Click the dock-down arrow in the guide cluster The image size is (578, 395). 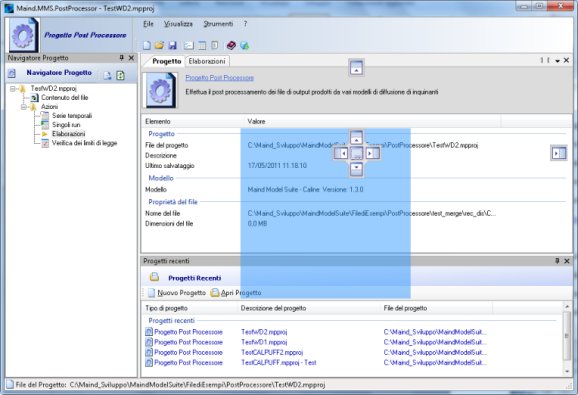356,169
